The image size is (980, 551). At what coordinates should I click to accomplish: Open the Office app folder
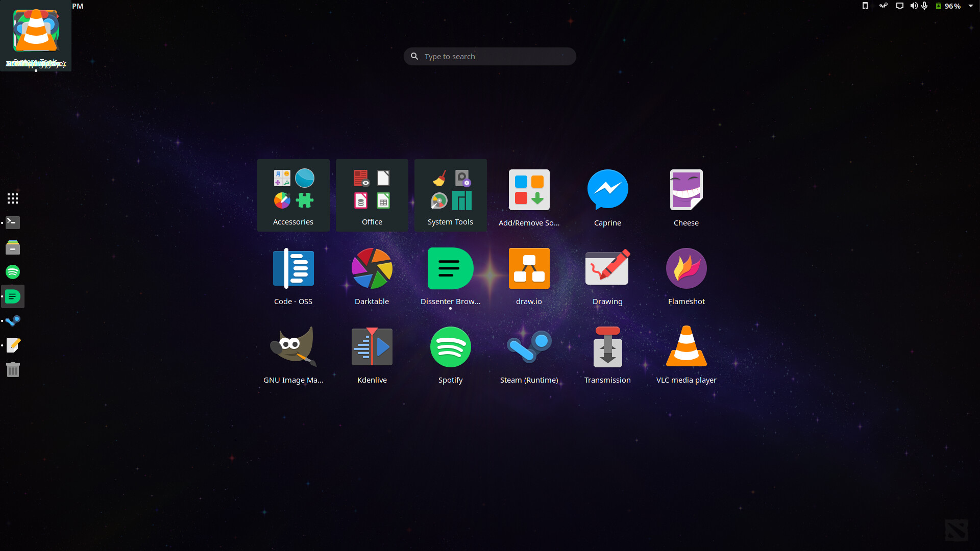372,195
